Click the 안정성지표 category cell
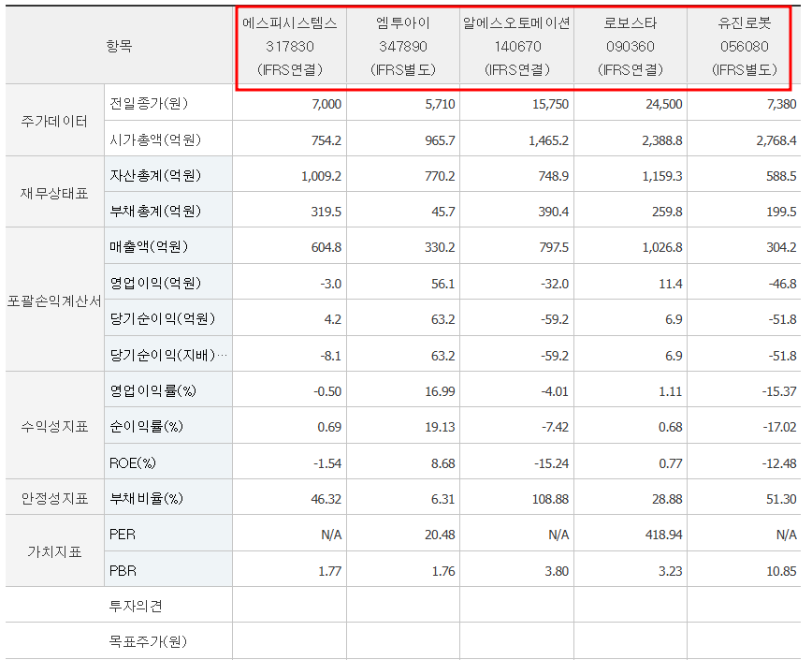The image size is (812, 660). point(54,498)
